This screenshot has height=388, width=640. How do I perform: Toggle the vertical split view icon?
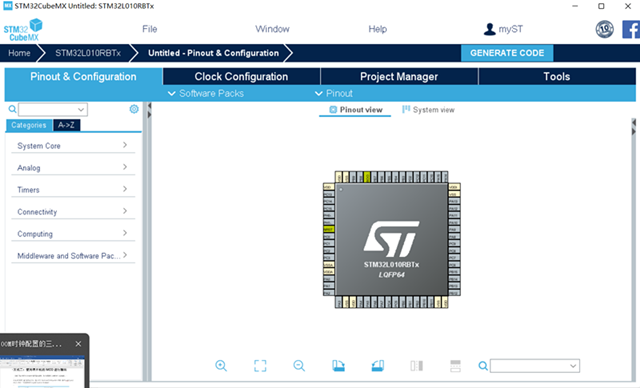click(x=416, y=366)
